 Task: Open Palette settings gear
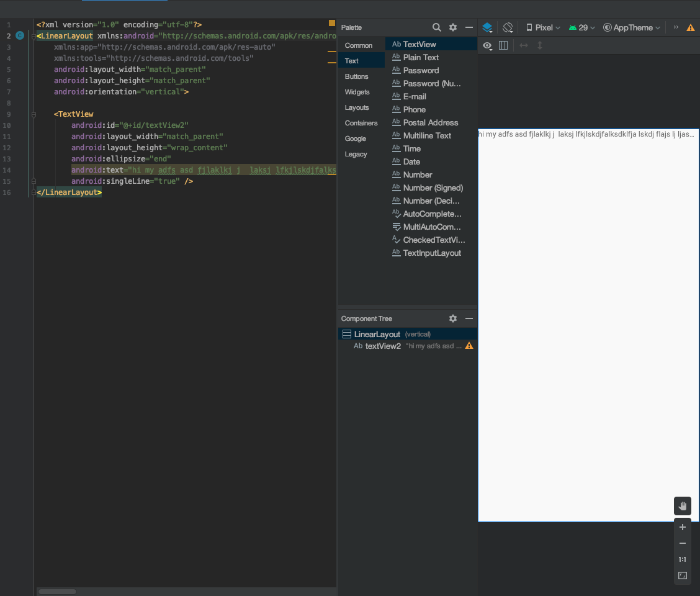[452, 27]
